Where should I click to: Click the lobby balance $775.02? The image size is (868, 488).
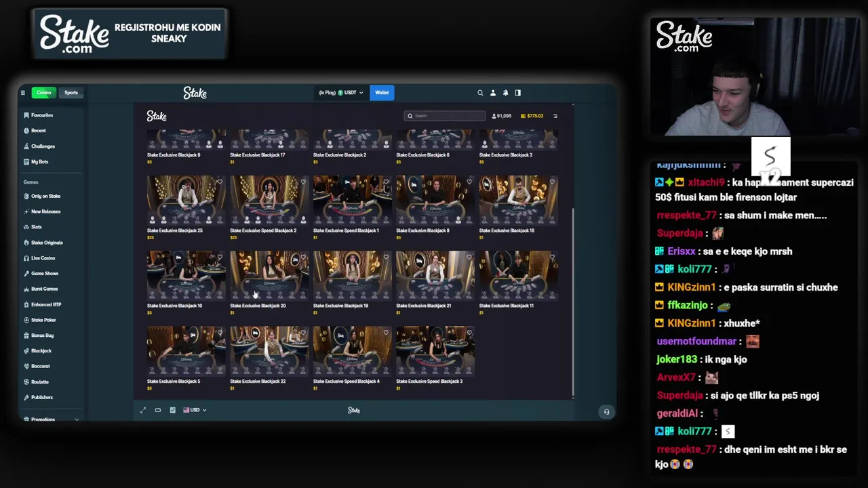[532, 116]
